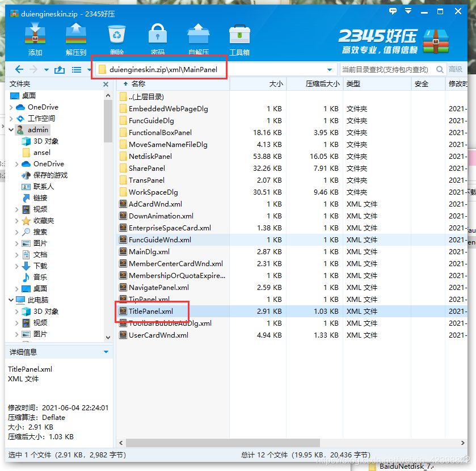
Task: Select 桌面 at top of folder tree
Action: coord(28,96)
